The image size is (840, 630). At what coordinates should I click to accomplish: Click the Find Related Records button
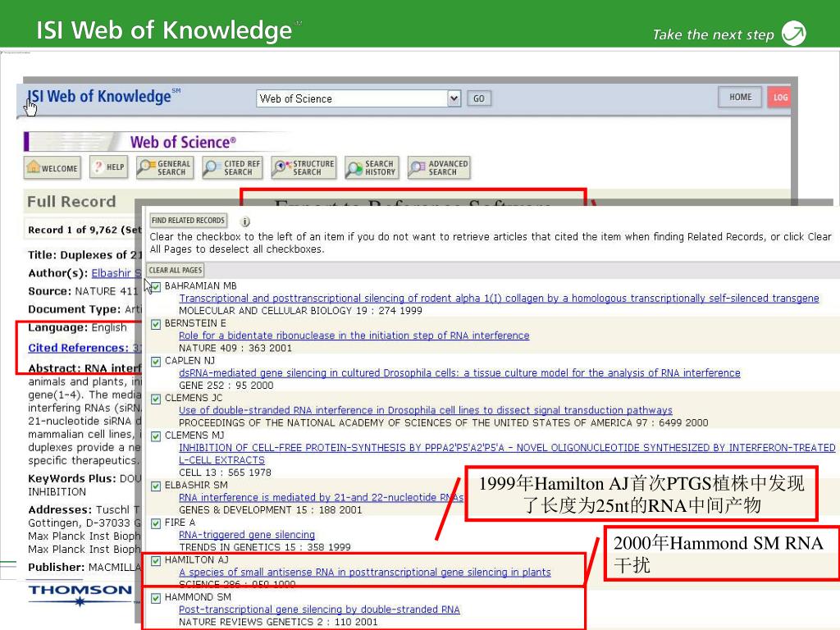click(188, 220)
